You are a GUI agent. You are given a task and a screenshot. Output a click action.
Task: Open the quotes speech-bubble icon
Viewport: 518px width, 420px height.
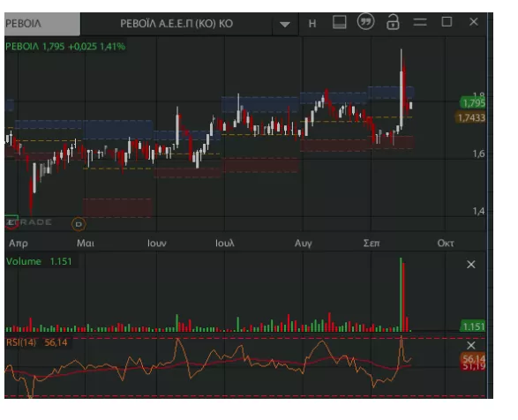tap(365, 22)
